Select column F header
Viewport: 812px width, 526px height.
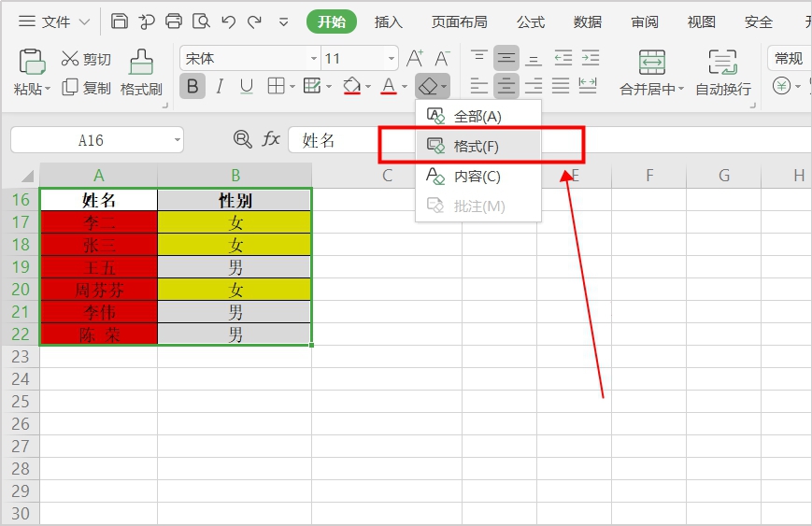(648, 176)
